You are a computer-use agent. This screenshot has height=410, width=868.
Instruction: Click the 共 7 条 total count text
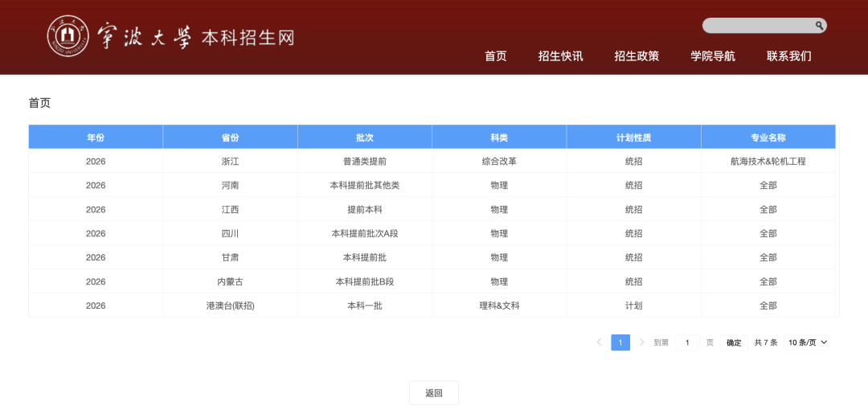[766, 342]
